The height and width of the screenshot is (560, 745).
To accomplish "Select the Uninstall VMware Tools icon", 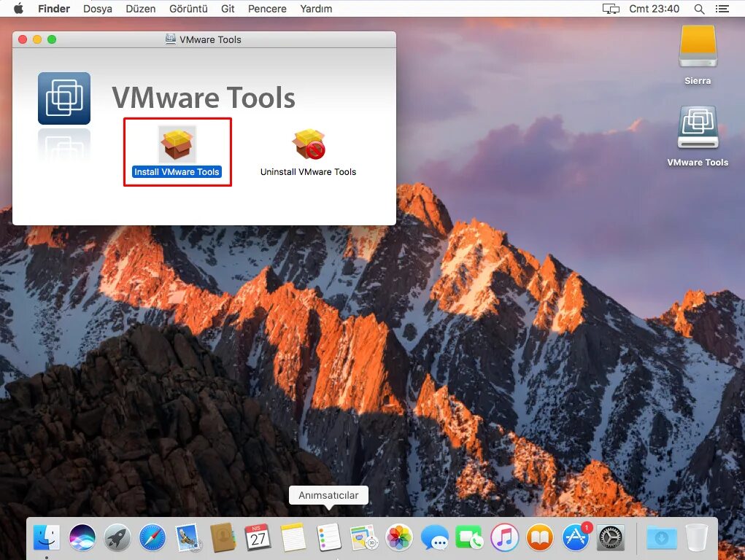I will click(x=308, y=144).
